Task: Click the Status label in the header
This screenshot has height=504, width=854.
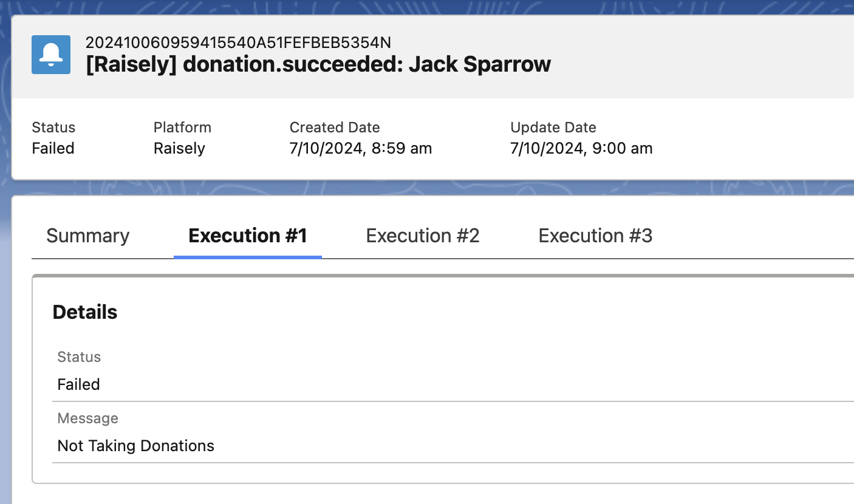Action: pos(53,128)
